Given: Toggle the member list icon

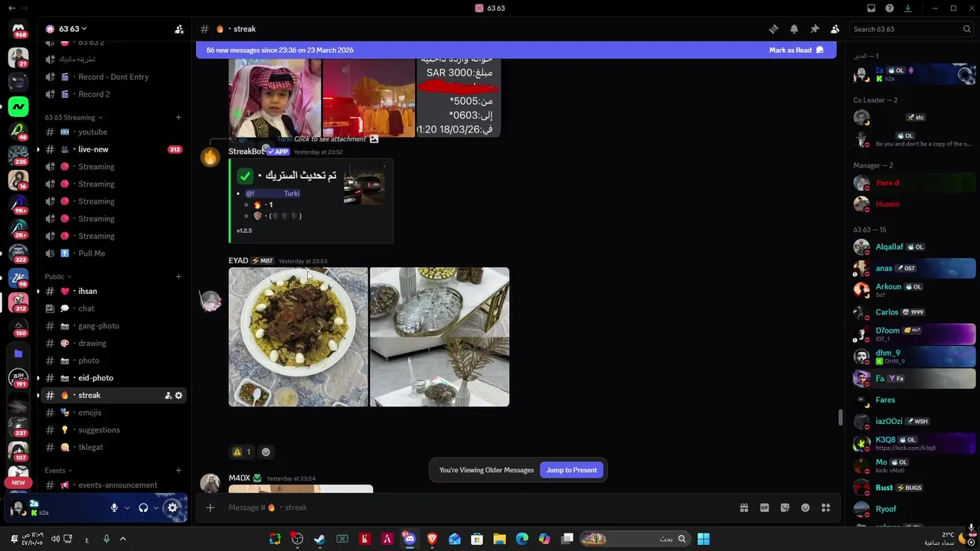Looking at the screenshot, I should [x=835, y=29].
